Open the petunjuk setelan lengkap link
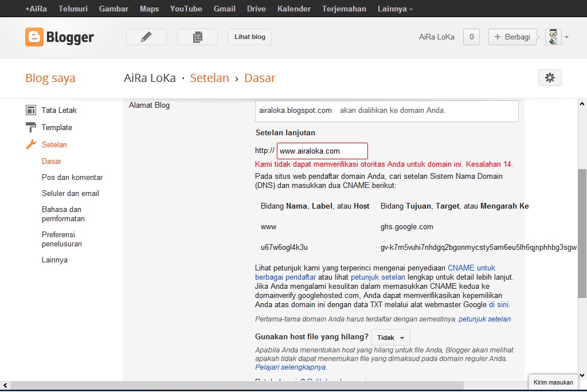This screenshot has height=392, width=587. [x=378, y=277]
